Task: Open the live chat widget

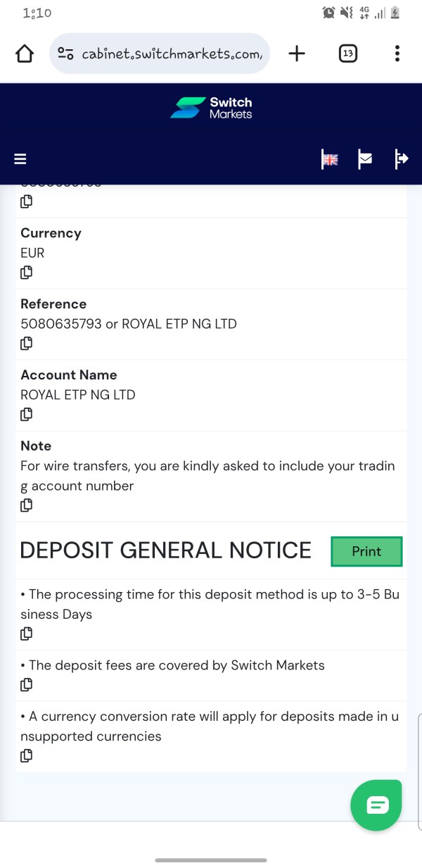Action: click(376, 805)
